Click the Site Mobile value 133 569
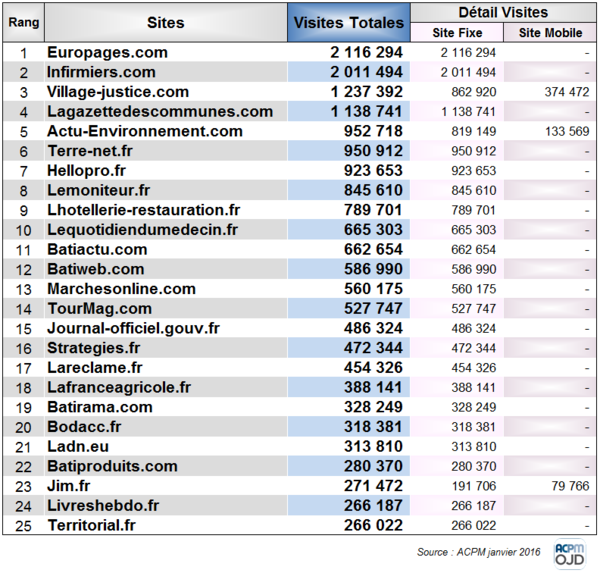The height and width of the screenshot is (573, 600). tap(567, 132)
